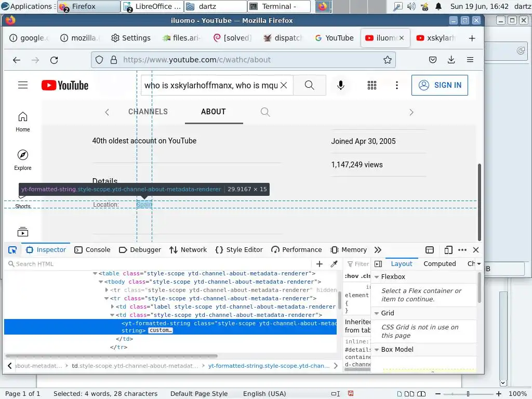Bookmark this page with the star

pos(388,60)
